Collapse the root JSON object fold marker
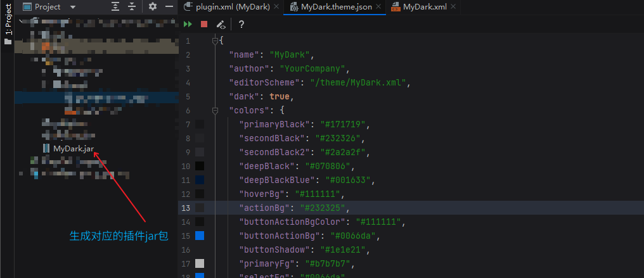The width and height of the screenshot is (644, 278). [215, 41]
